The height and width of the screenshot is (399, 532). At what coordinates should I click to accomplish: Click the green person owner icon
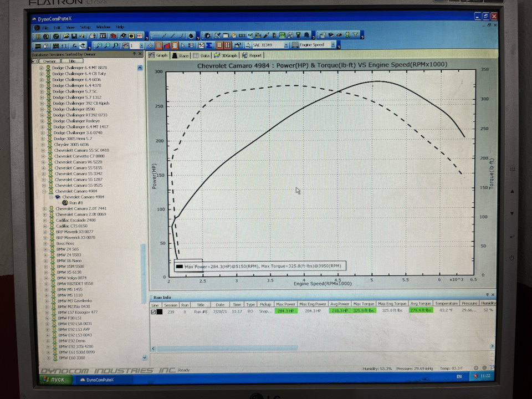[347, 35]
